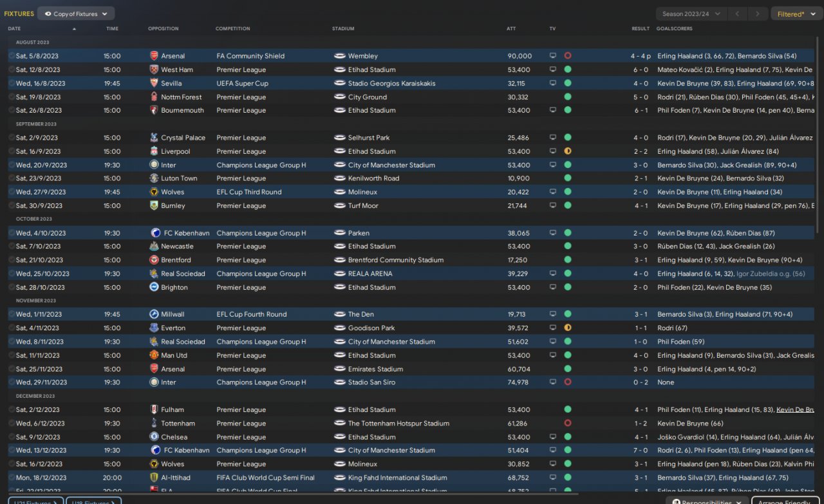
Task: Open the FIFA Club World Cup Semi Final link
Action: pos(266,478)
